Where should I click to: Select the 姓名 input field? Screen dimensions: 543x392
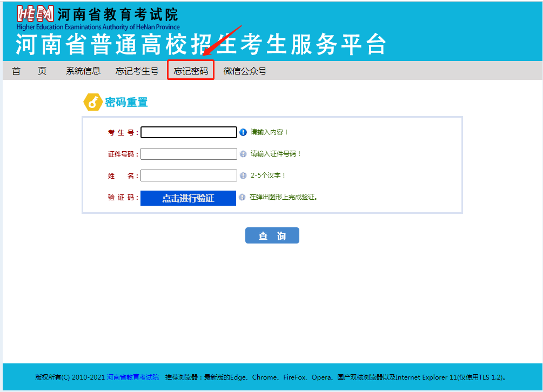tap(189, 175)
